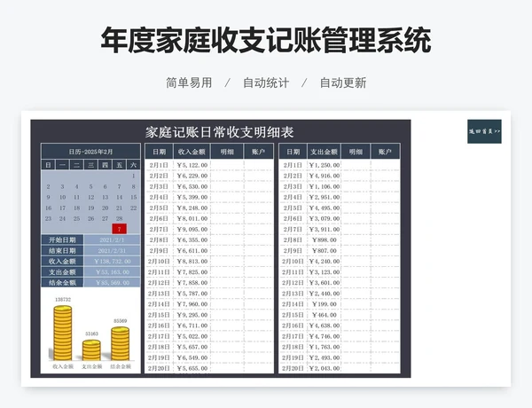The height and width of the screenshot is (408, 532).
Task: Select income amount ￥5,399.00
Action: click(192, 197)
